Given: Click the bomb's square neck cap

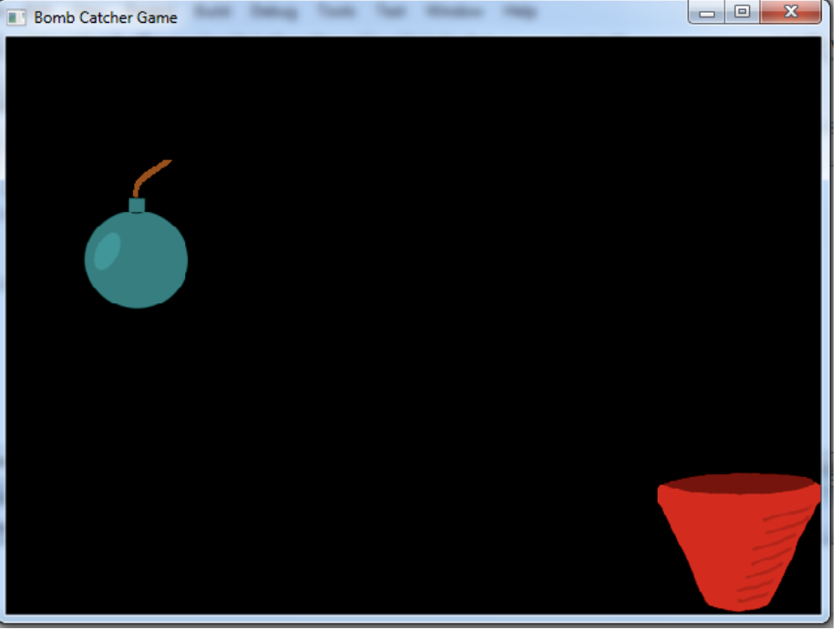Looking at the screenshot, I should 137,207.
